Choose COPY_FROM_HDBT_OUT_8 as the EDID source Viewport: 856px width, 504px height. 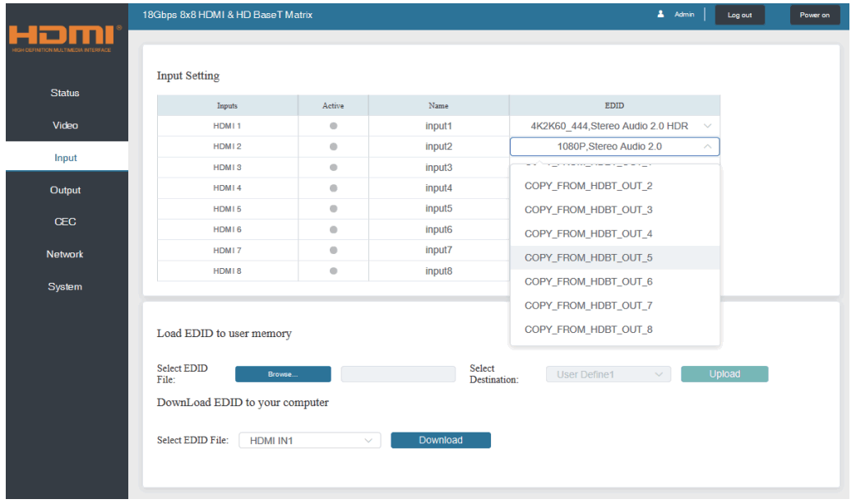[590, 328]
